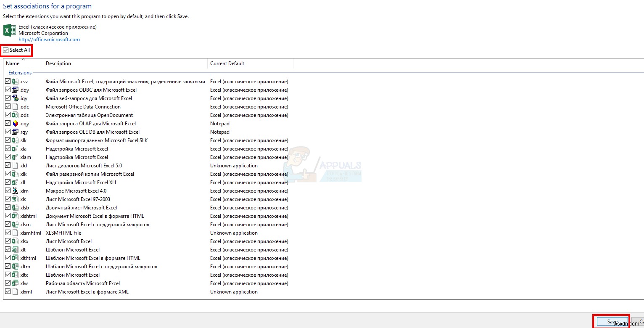Click the .xll add-in icon
This screenshot has height=328, width=644.
coord(15,183)
